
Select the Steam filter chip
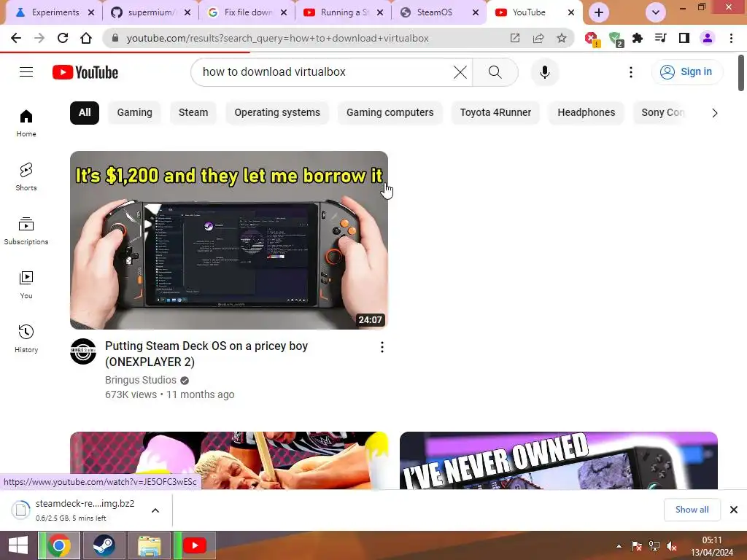[x=193, y=113]
